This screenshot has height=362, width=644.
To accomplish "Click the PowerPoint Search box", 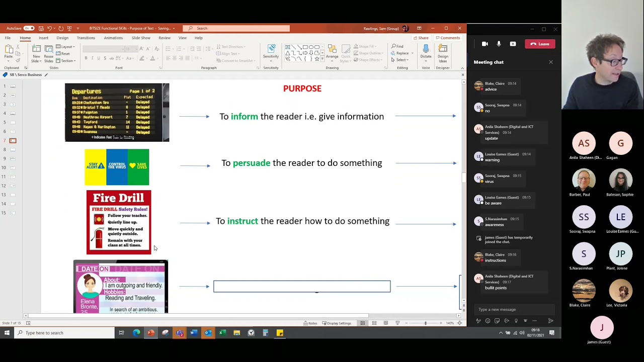I will tap(236, 28).
